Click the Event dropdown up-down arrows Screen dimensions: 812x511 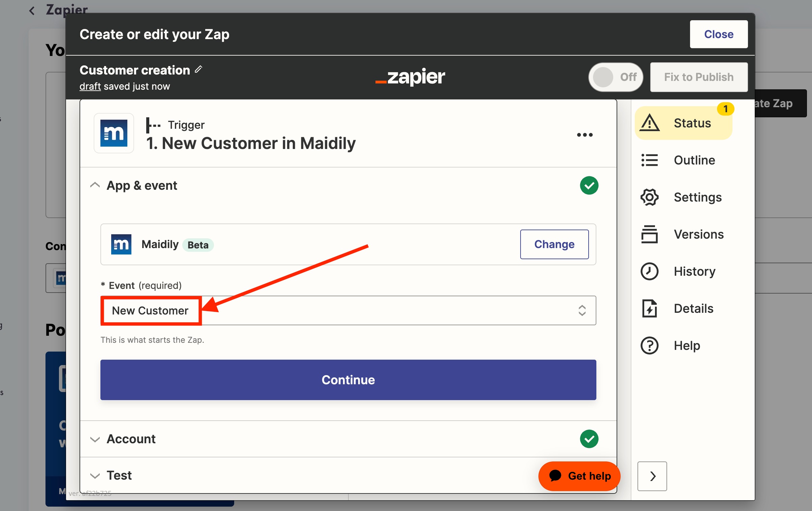[582, 311]
